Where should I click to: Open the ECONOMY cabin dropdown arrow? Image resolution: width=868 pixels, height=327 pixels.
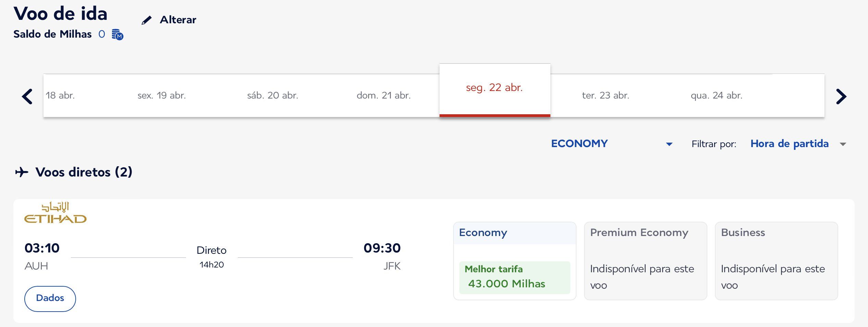[x=669, y=144]
